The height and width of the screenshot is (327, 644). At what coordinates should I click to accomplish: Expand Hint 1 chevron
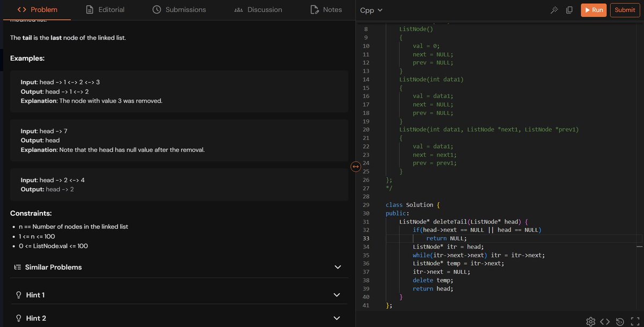337,295
